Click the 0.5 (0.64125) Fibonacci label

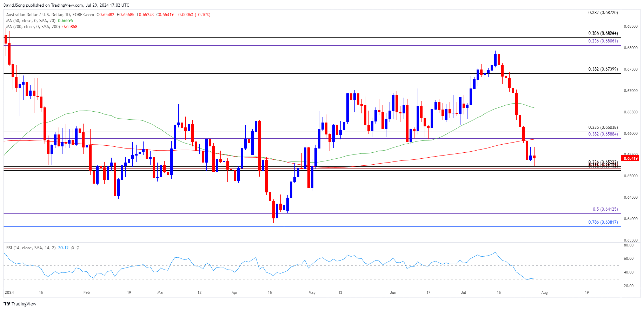coord(605,209)
